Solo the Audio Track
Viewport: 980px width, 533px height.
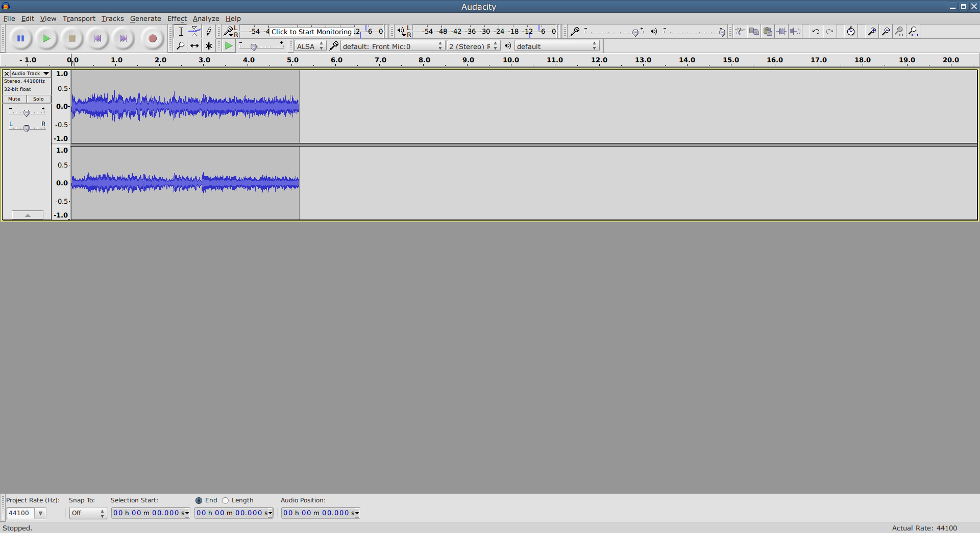point(38,99)
